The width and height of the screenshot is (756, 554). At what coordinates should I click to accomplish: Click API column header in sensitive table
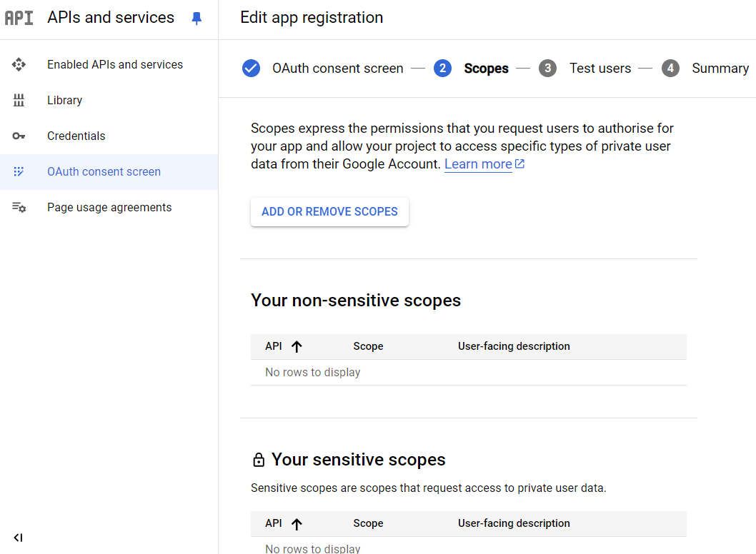pyautogui.click(x=274, y=523)
